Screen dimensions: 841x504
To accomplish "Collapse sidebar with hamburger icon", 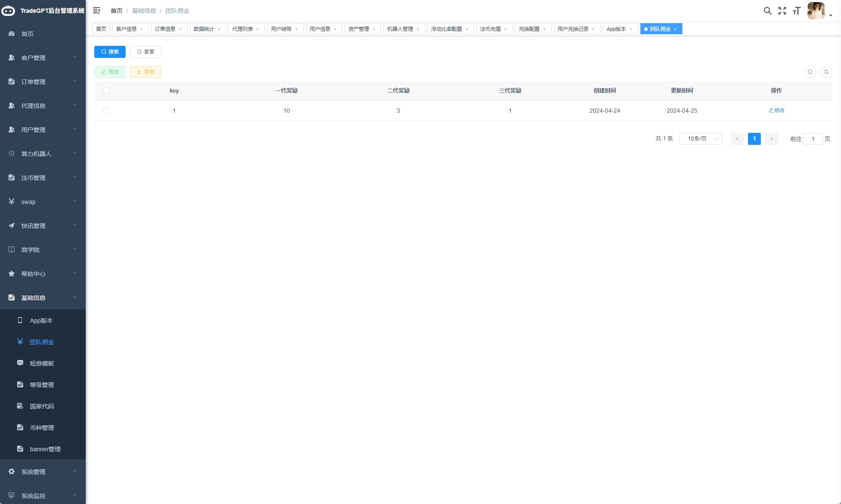I will tap(96, 10).
